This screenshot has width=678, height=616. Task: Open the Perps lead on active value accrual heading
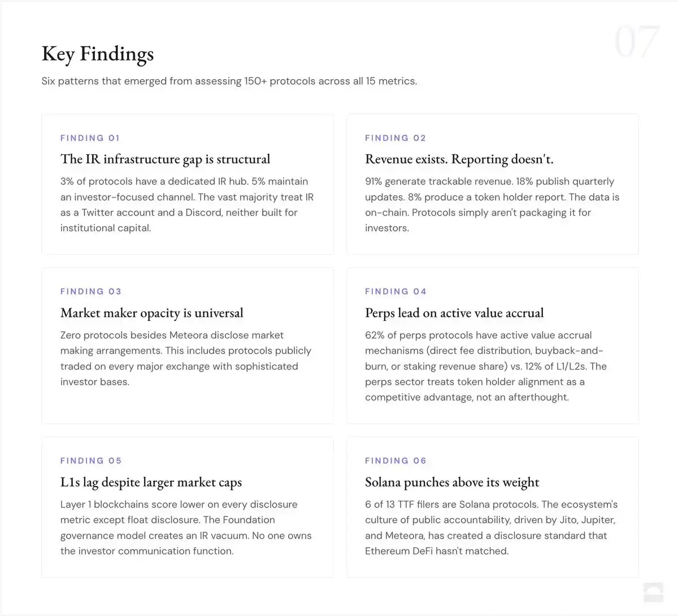[454, 313]
